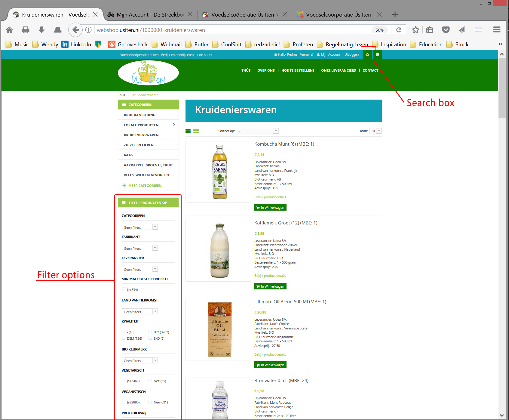This screenshot has height=420, width=509.
Task: Check Vegetarisch Nee (55)
Action: pos(150,381)
